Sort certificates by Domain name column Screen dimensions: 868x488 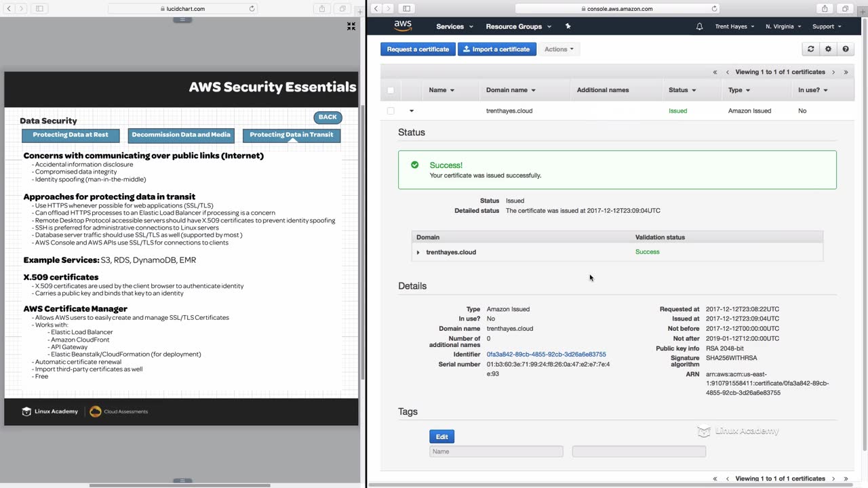pos(511,90)
